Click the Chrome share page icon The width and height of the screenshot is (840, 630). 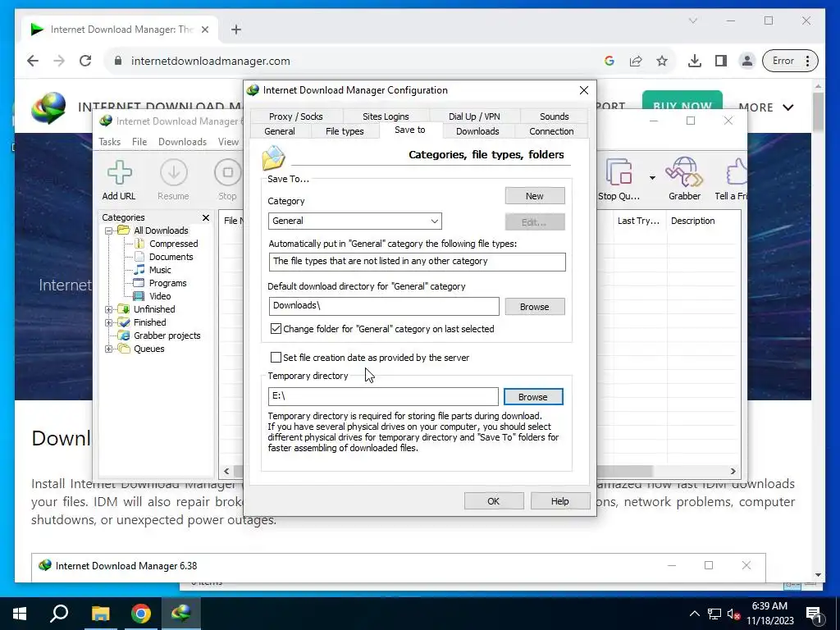click(x=636, y=61)
